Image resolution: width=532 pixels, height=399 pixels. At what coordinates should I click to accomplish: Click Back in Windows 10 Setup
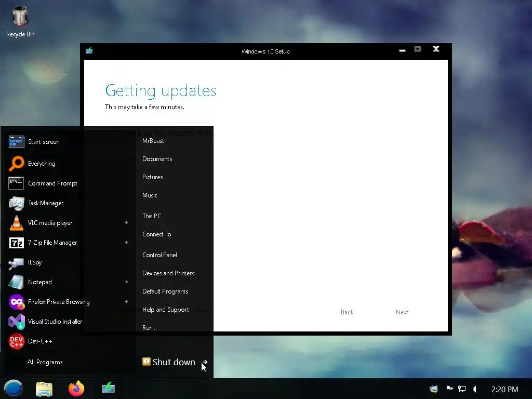tap(347, 312)
